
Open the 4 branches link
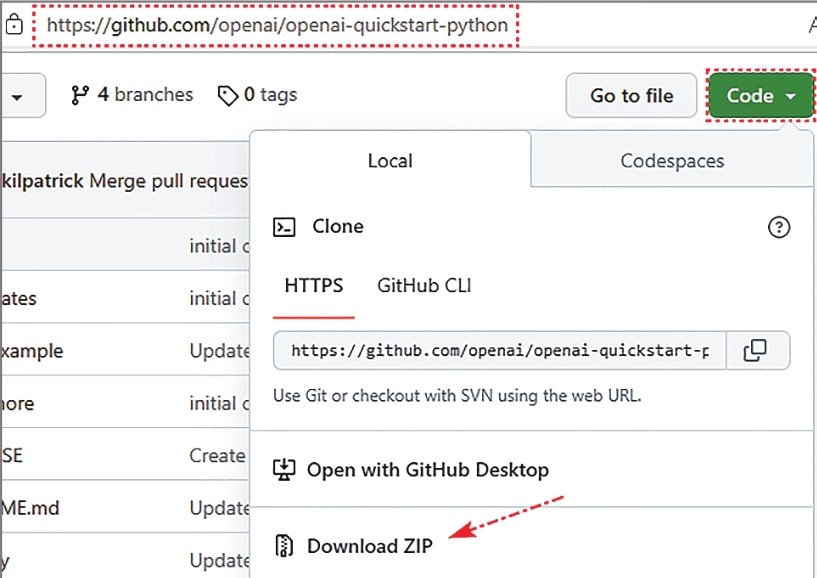[x=132, y=95]
